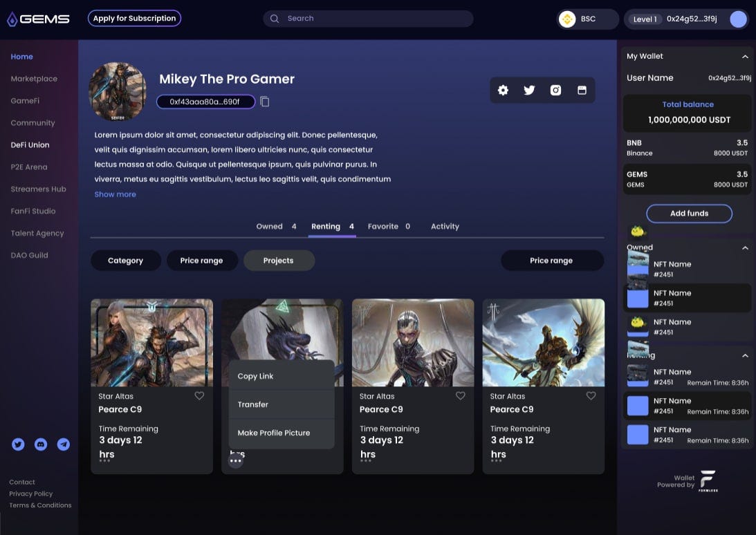
Task: Choose Transfer from context menu
Action: click(x=282, y=404)
